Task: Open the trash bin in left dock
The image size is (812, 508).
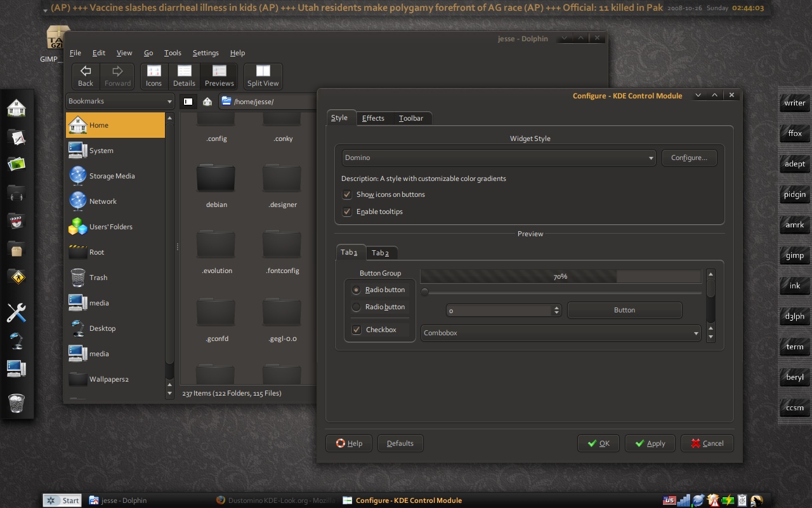Action: coord(16,403)
